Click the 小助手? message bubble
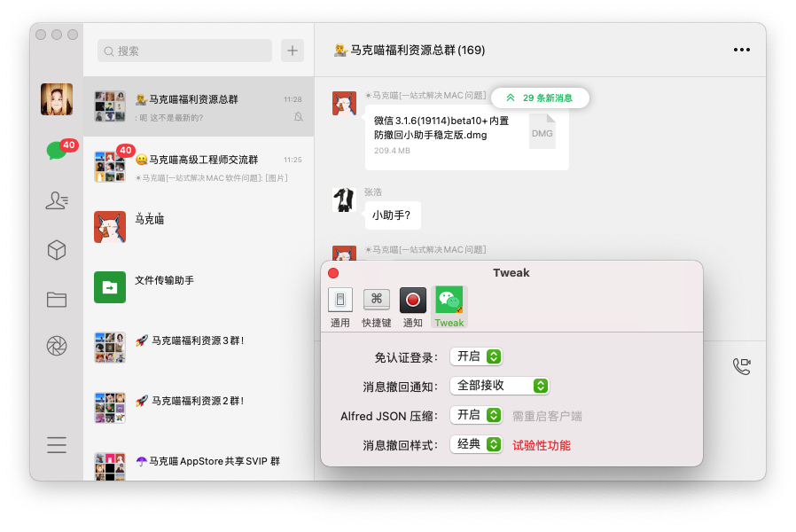 393,215
